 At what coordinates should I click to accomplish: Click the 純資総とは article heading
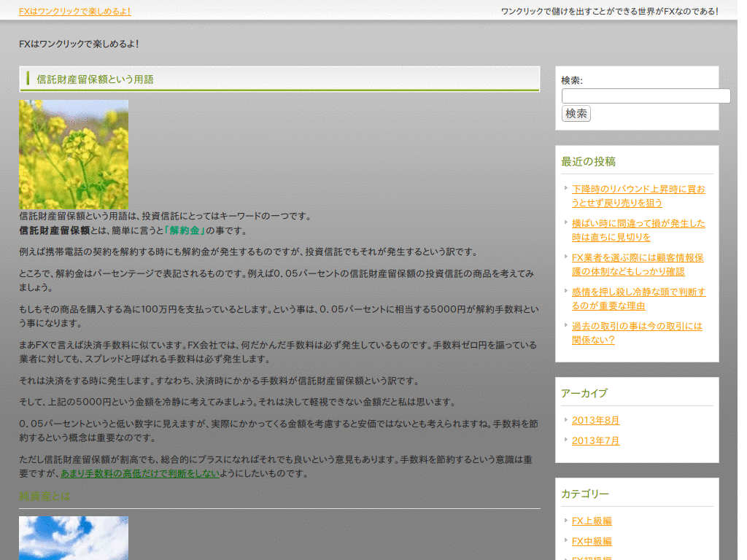[x=44, y=497]
